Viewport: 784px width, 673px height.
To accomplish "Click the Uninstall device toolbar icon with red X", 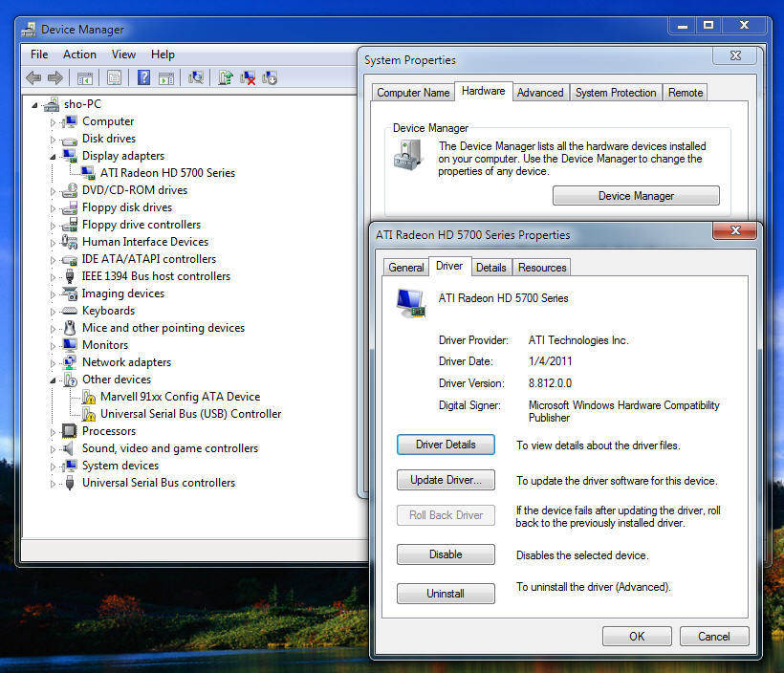I will tap(248, 78).
